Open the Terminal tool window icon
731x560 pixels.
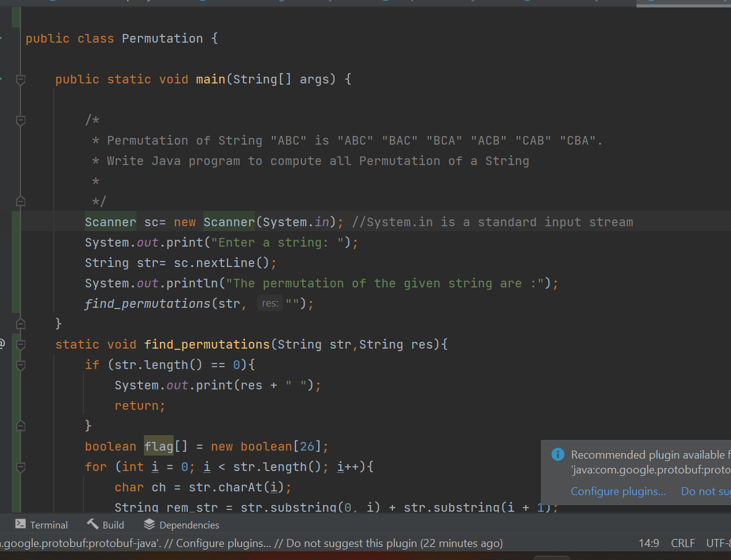click(21, 525)
